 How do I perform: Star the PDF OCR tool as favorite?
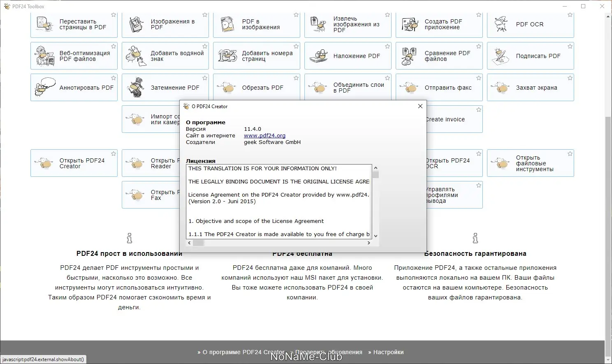click(570, 15)
